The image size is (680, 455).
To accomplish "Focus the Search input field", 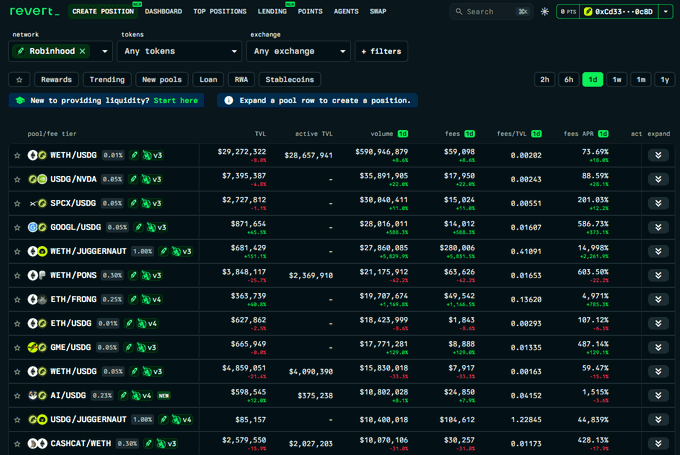I will click(x=491, y=12).
